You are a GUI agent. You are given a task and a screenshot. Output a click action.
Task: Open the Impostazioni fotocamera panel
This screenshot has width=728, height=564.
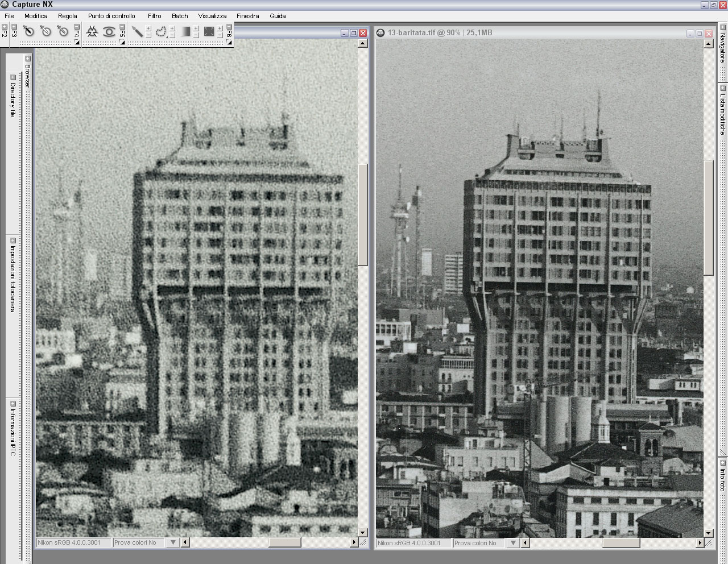point(13,240)
